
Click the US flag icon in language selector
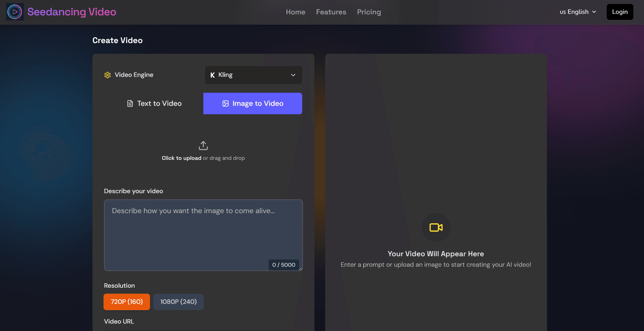[x=563, y=12]
